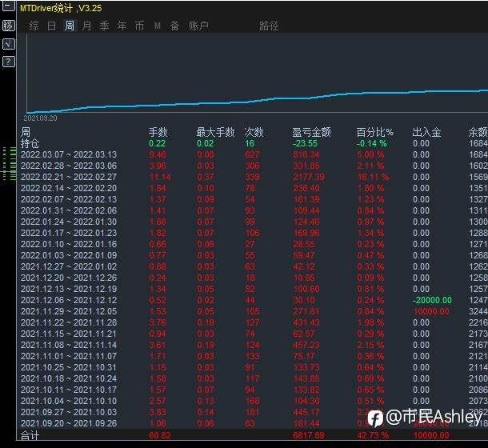Click the blue equity curve in the chart
This screenshot has height=448, width=488.
(257, 100)
